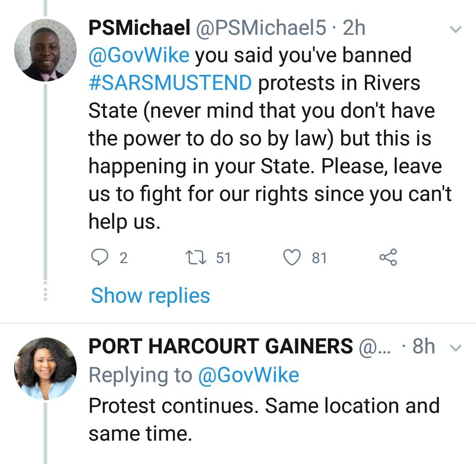Tap the retweet count 51
The height and width of the screenshot is (464, 476).
tap(223, 258)
